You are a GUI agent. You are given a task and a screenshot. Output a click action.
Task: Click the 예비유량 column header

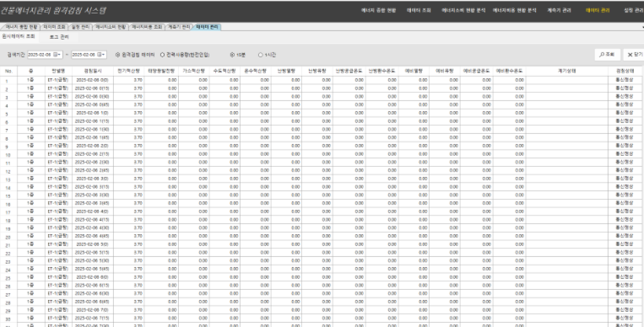click(445, 71)
